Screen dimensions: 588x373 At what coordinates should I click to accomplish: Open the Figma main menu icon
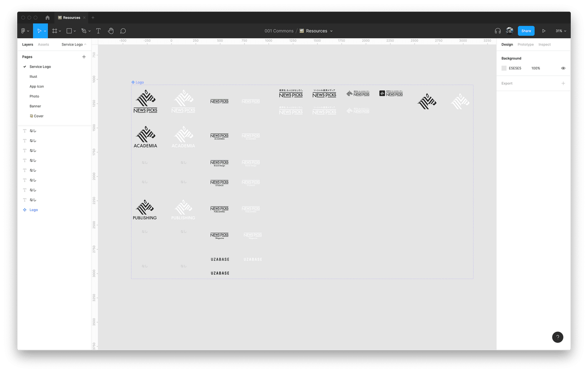point(23,31)
